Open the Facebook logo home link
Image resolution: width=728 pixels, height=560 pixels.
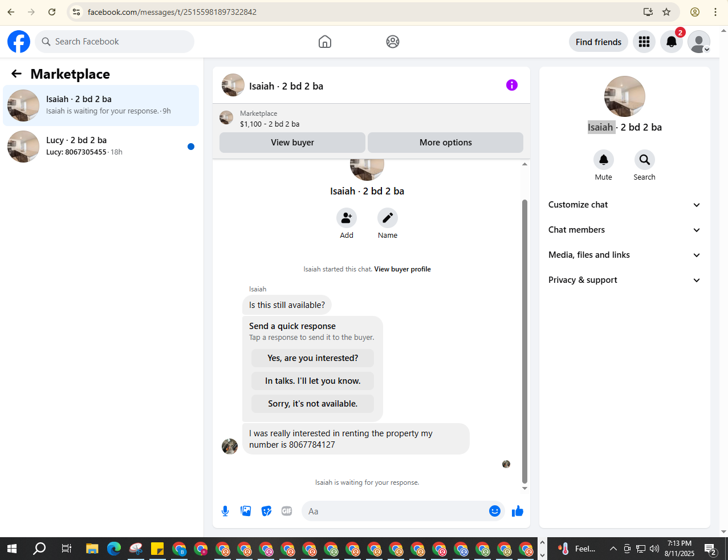19,42
